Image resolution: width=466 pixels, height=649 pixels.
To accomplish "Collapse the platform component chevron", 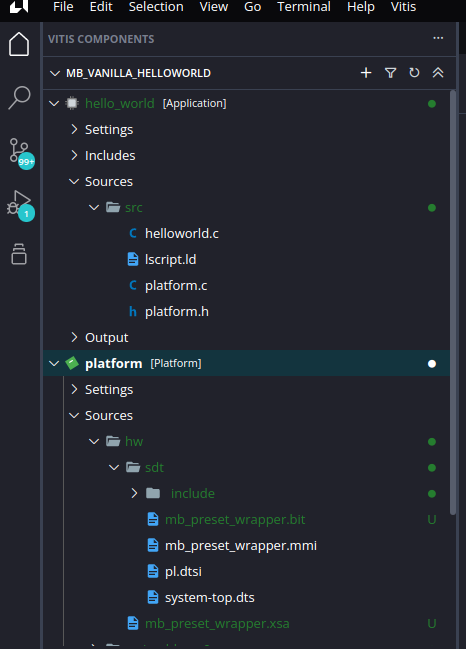I will pyautogui.click(x=54, y=363).
